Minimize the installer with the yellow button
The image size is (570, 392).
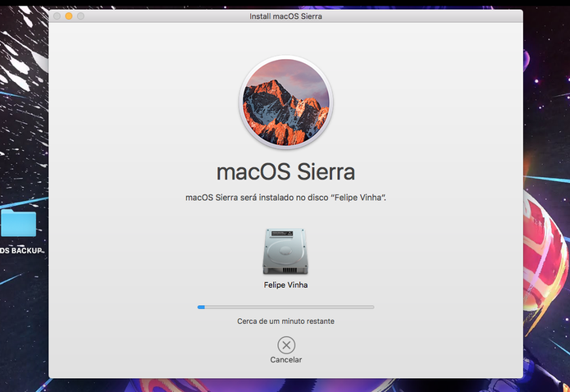69,16
